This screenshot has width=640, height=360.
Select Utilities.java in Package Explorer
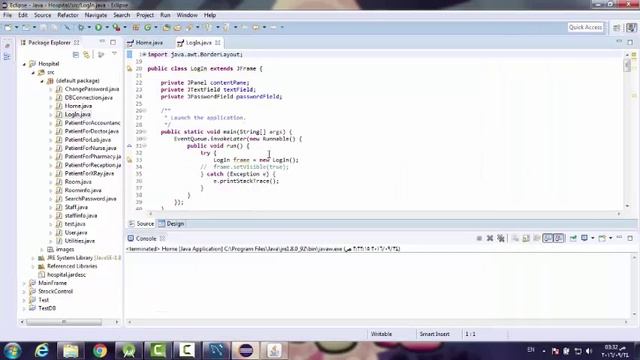click(80, 241)
